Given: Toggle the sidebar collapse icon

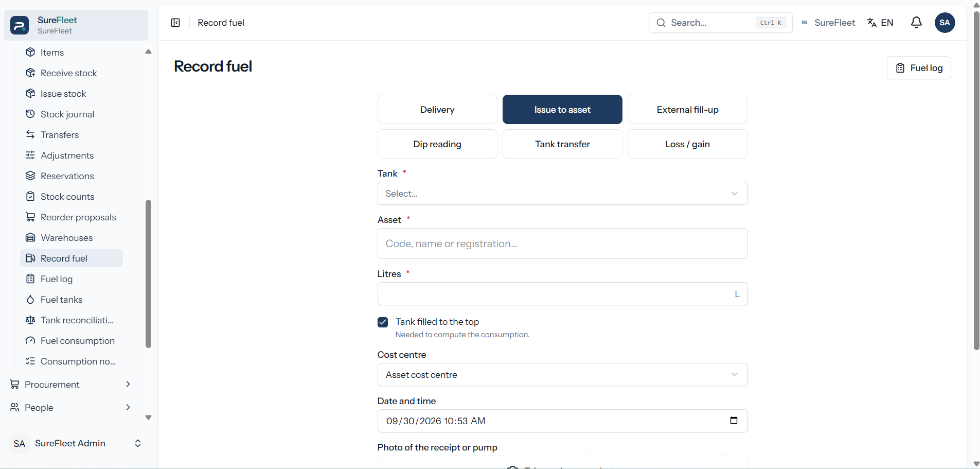Looking at the screenshot, I should [175, 23].
